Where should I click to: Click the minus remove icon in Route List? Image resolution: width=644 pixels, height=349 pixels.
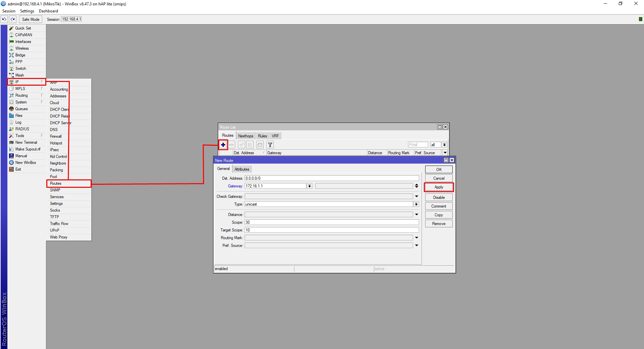point(232,145)
